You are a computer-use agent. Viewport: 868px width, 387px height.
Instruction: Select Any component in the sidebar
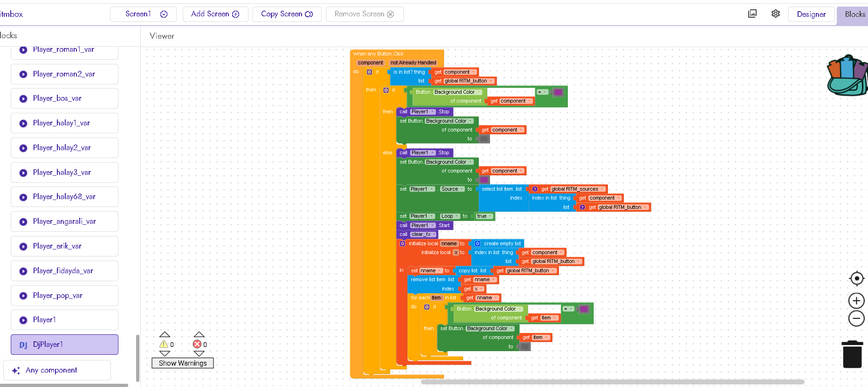(x=57, y=370)
